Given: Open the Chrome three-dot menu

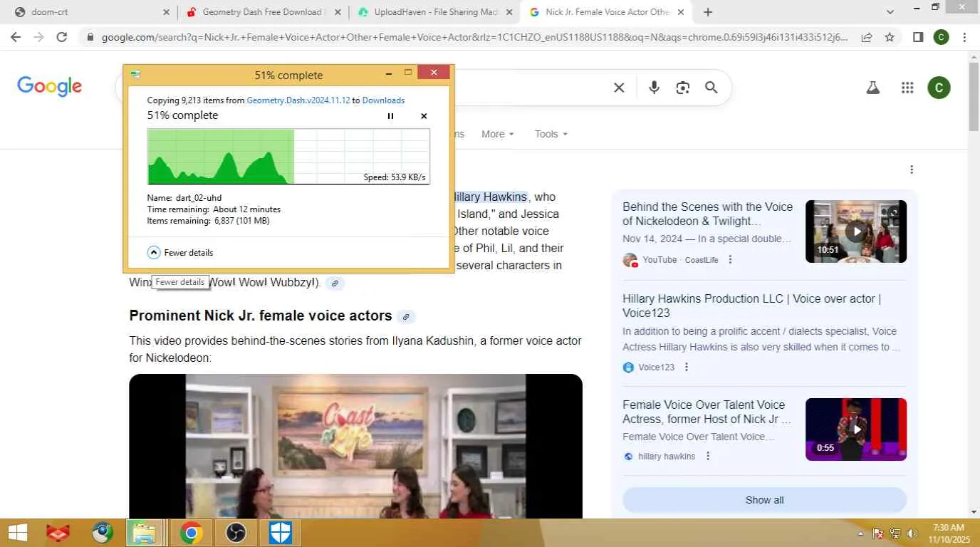Looking at the screenshot, I should coord(964,37).
